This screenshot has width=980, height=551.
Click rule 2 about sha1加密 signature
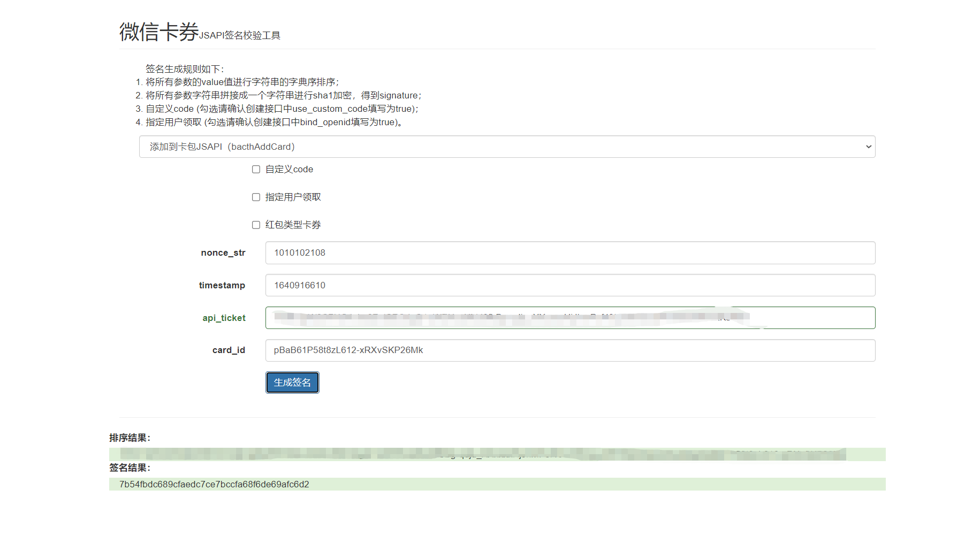click(x=284, y=95)
